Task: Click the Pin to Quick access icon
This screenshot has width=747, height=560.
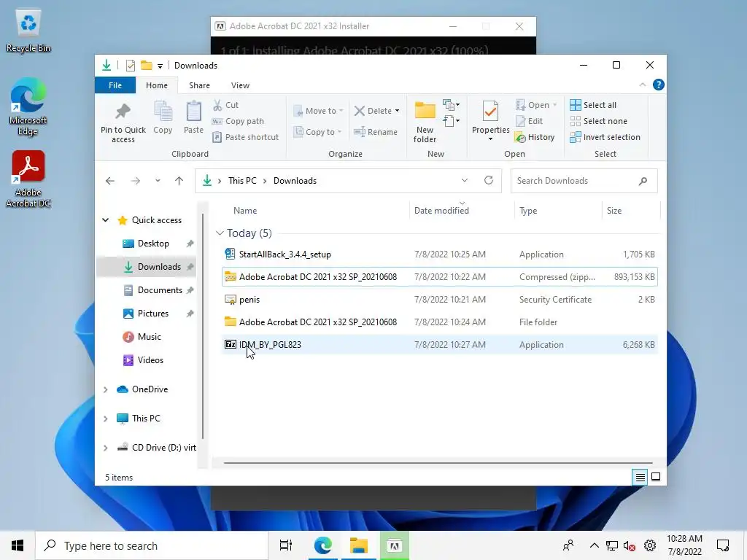Action: 123,112
